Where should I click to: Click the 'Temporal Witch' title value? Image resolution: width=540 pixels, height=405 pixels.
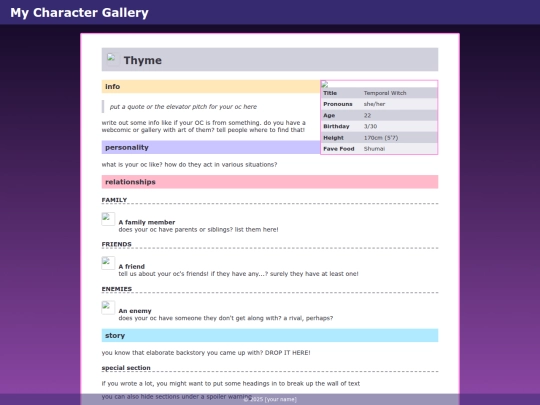pyautogui.click(x=385, y=93)
